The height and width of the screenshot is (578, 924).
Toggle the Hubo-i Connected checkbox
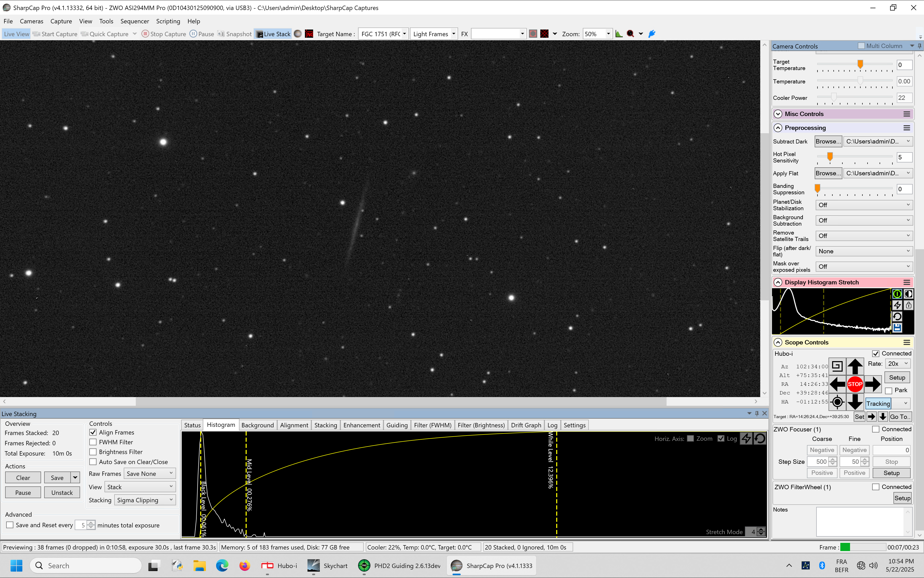click(876, 354)
